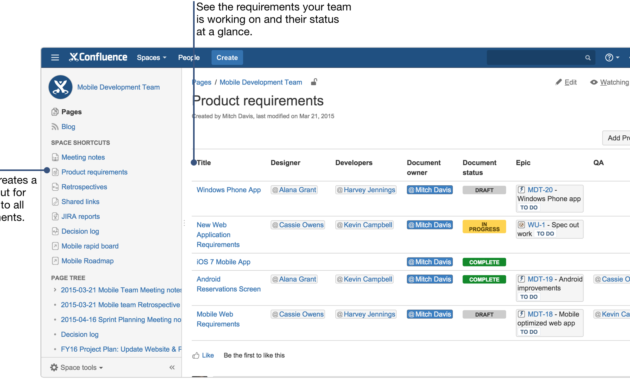This screenshot has width=630, height=380.
Task: Select Blog in the sidebar
Action: (x=68, y=127)
